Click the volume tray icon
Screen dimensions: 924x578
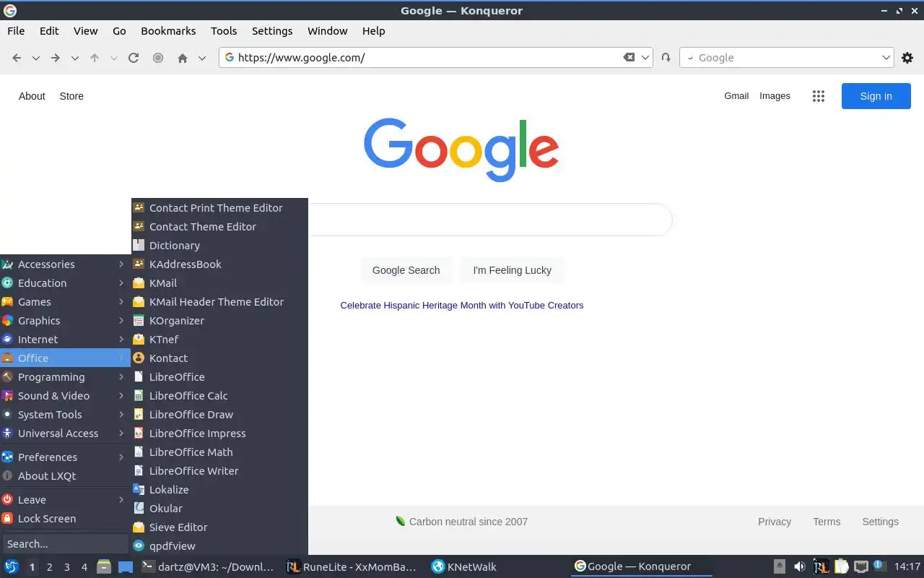[x=799, y=566]
